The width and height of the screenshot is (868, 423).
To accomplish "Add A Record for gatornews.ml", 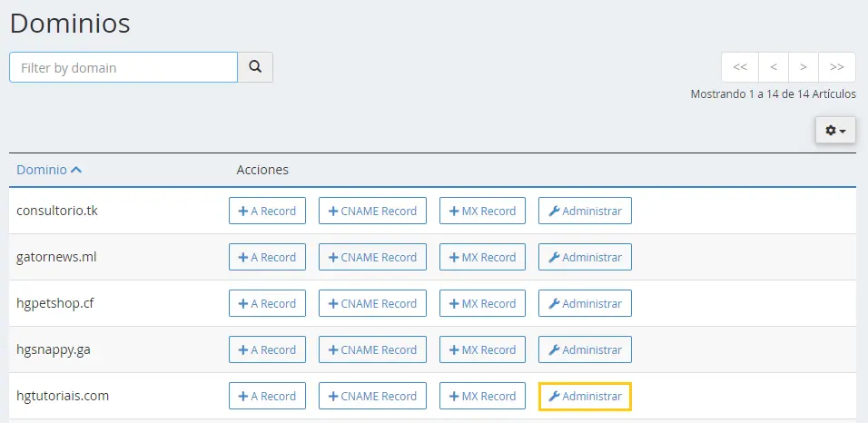I will pyautogui.click(x=267, y=257).
